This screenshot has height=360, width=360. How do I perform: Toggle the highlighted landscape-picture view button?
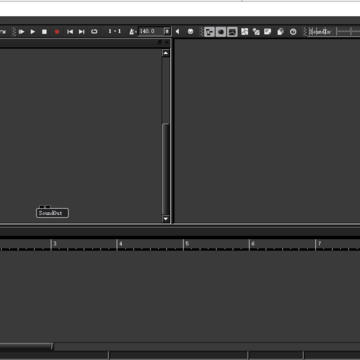pyautogui.click(x=232, y=32)
